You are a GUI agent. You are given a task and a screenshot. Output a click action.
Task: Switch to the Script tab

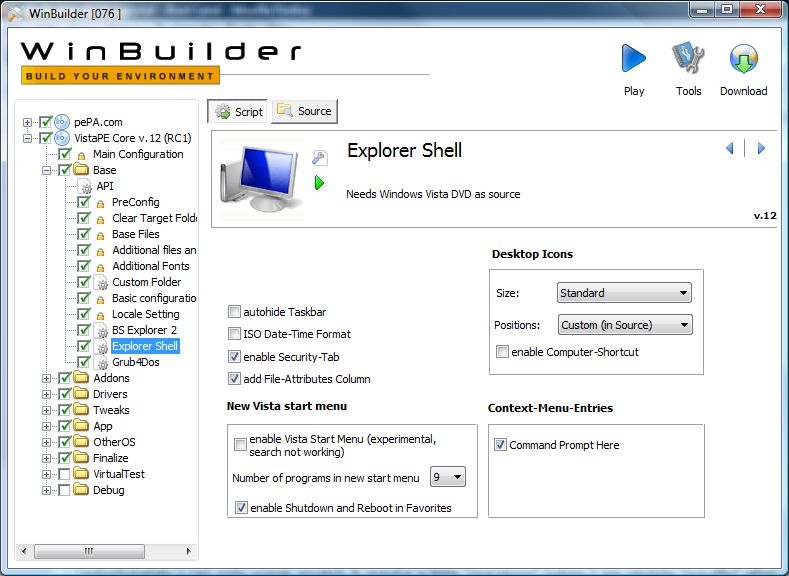click(238, 111)
